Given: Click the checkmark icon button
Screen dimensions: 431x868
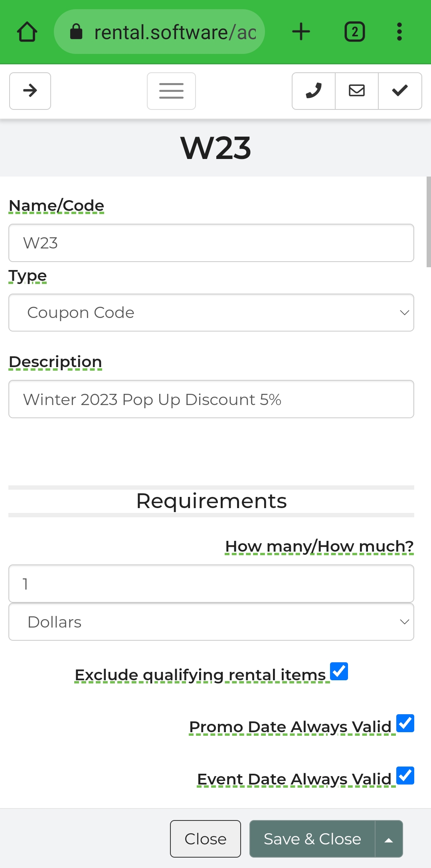Looking at the screenshot, I should pyautogui.click(x=400, y=91).
